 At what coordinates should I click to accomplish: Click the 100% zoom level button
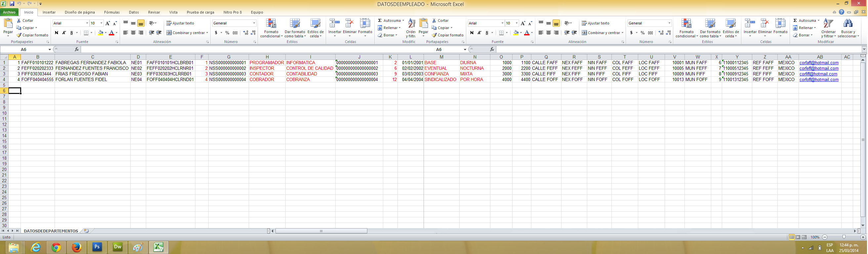pyautogui.click(x=815, y=237)
